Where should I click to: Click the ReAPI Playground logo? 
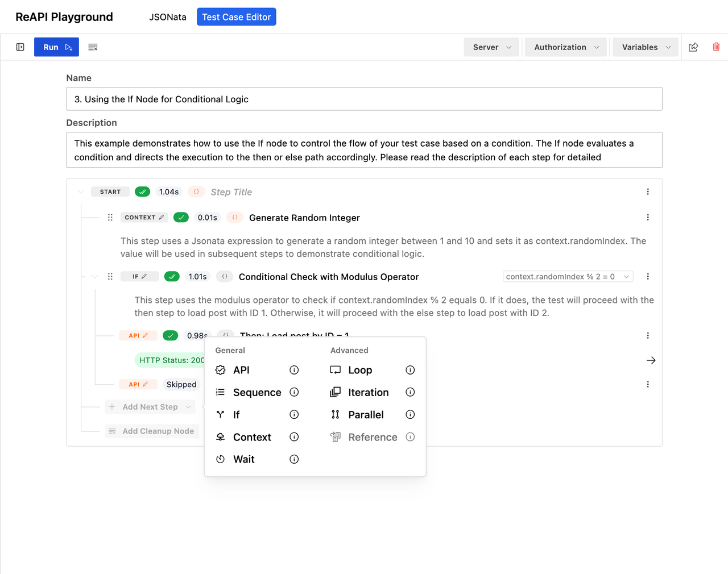pos(64,17)
